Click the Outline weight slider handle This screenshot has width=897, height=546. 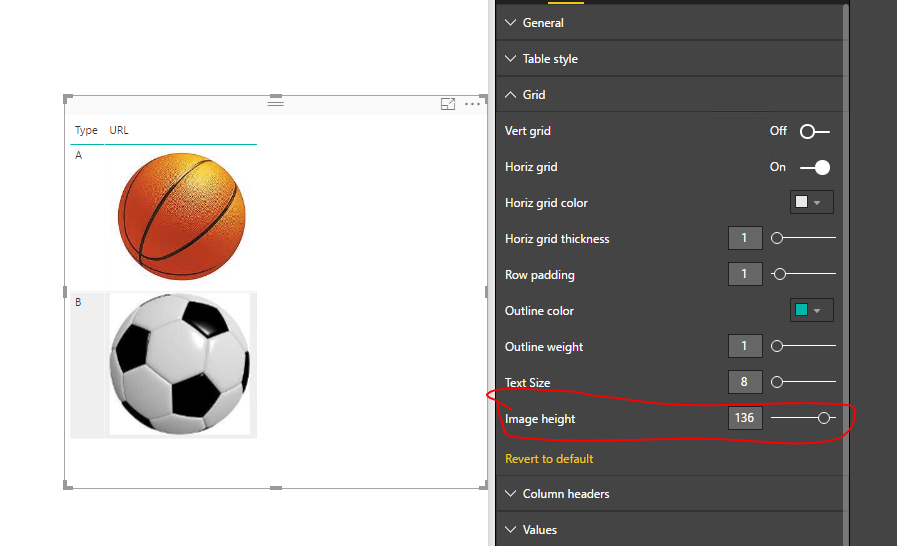pyautogui.click(x=777, y=346)
